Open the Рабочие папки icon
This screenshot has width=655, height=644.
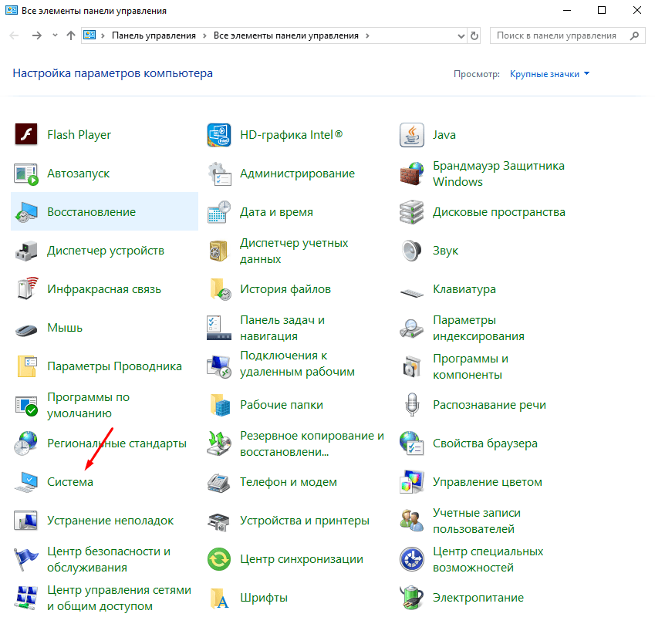(x=219, y=405)
